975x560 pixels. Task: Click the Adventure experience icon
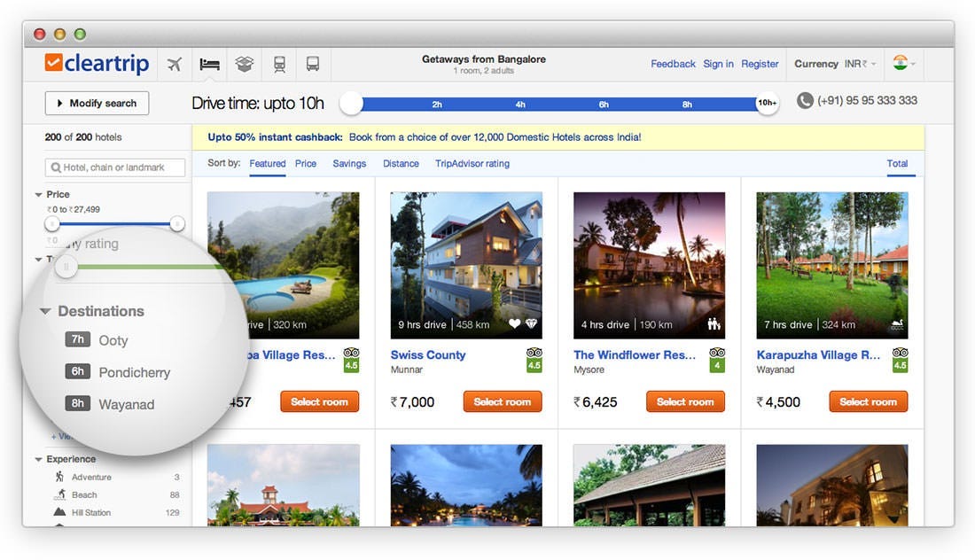[x=59, y=477]
